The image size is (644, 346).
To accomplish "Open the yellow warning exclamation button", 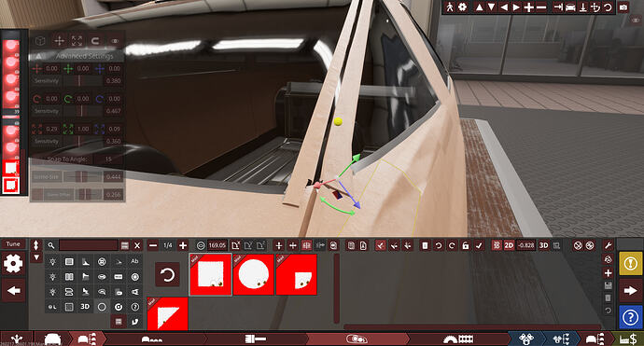I will (x=630, y=264).
